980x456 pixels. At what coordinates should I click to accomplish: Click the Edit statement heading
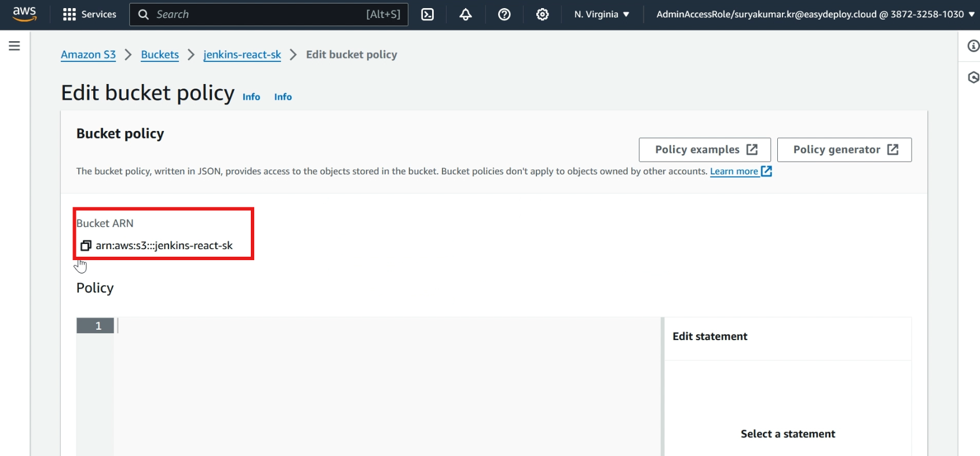click(x=710, y=337)
